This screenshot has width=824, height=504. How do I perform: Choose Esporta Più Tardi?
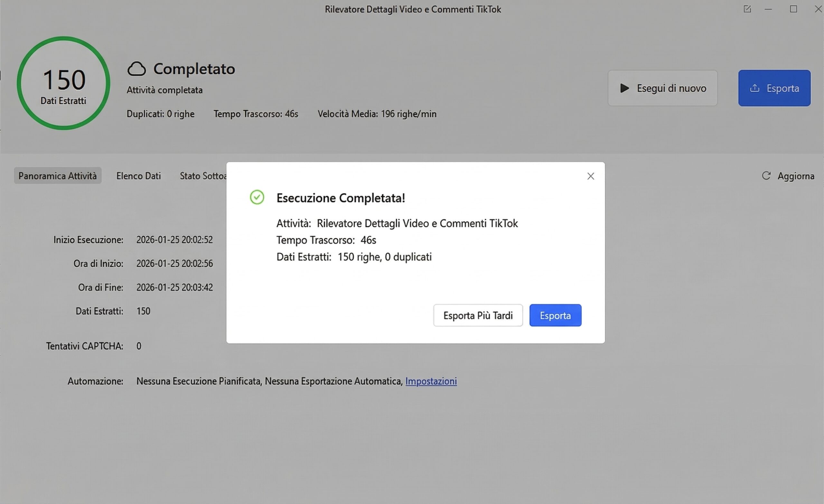click(478, 315)
